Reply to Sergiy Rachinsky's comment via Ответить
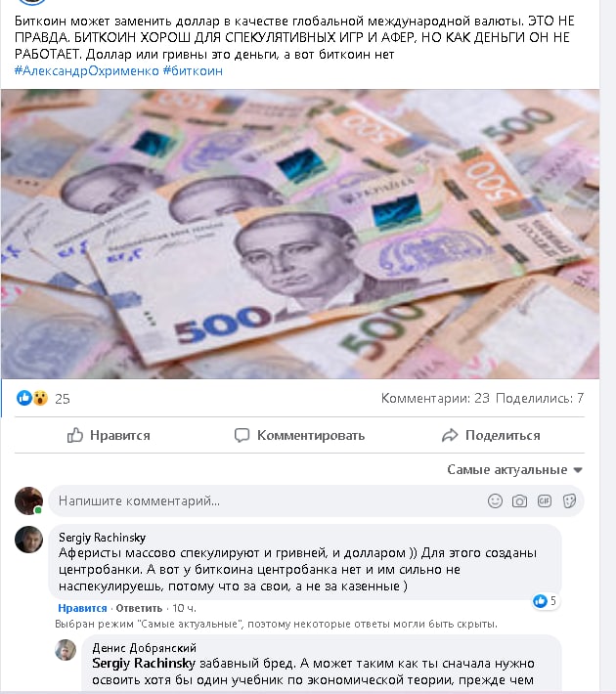This screenshot has width=616, height=694. [x=139, y=608]
